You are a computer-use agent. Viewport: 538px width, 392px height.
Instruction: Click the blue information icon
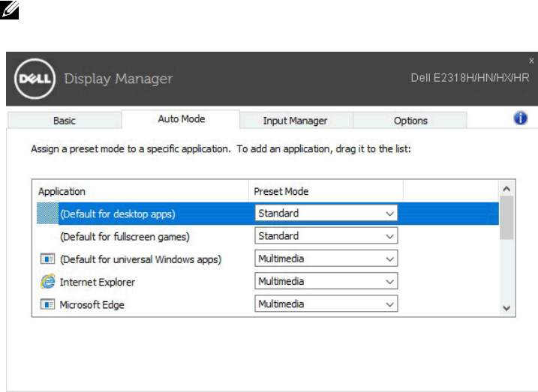point(520,118)
